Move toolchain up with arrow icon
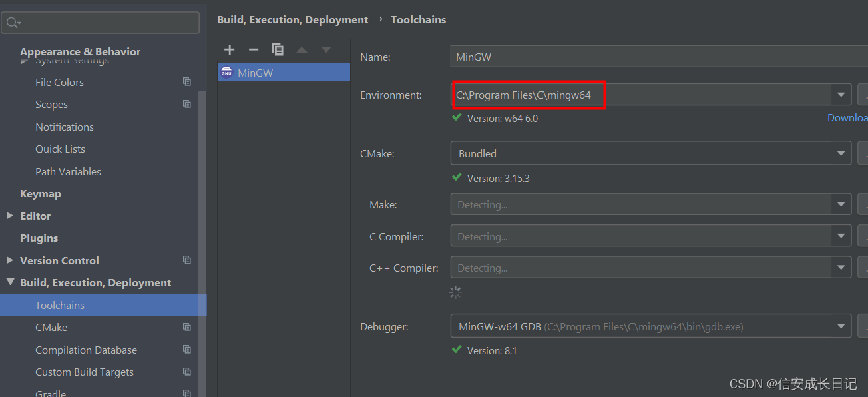Viewport: 868px width, 397px height. tap(302, 50)
